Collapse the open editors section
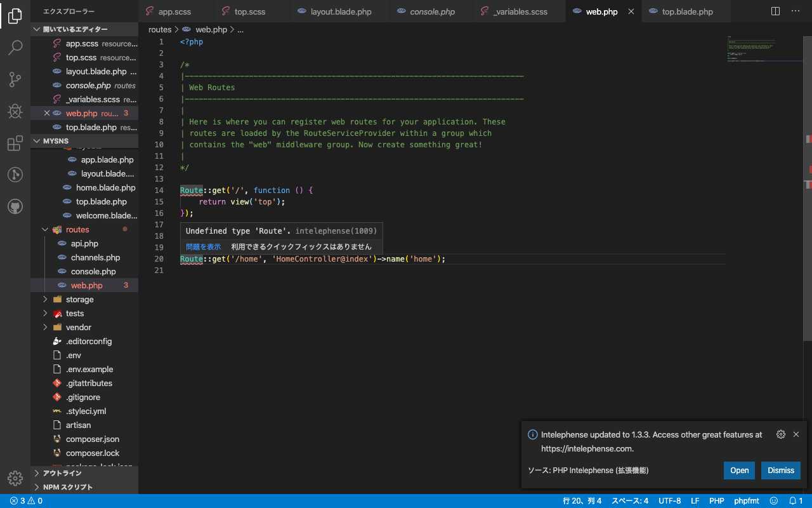This screenshot has height=508, width=812. [x=84, y=29]
